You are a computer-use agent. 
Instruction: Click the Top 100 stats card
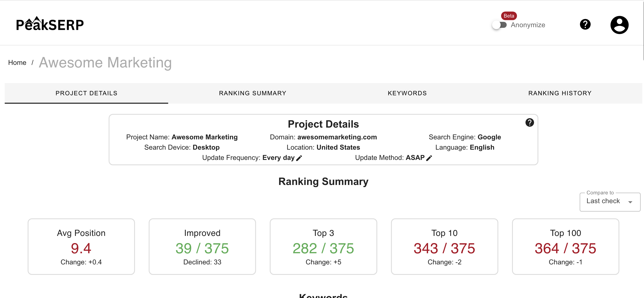click(x=565, y=247)
